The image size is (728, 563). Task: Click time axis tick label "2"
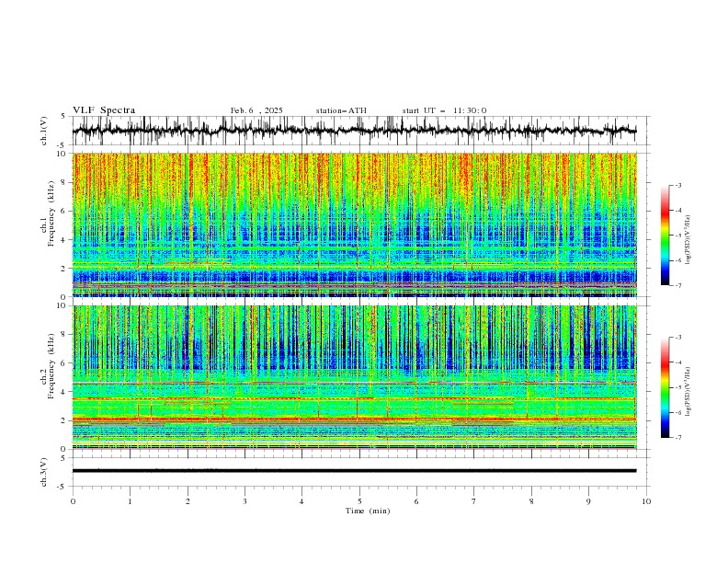click(188, 501)
